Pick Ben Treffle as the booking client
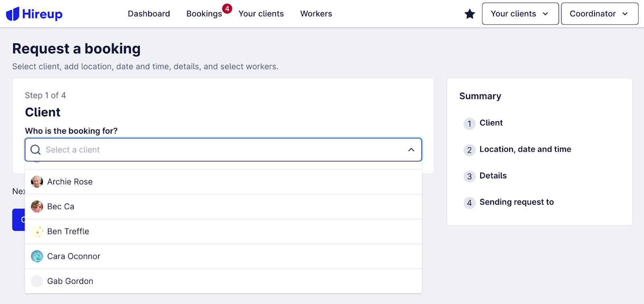The image size is (644, 304). pyautogui.click(x=68, y=232)
